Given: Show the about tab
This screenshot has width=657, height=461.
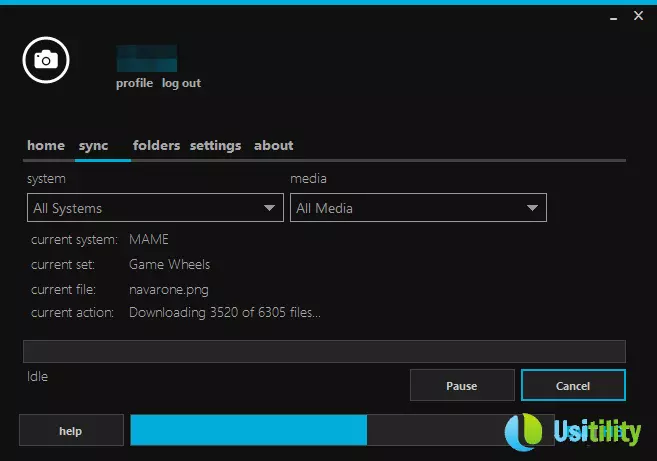Looking at the screenshot, I should tap(273, 146).
